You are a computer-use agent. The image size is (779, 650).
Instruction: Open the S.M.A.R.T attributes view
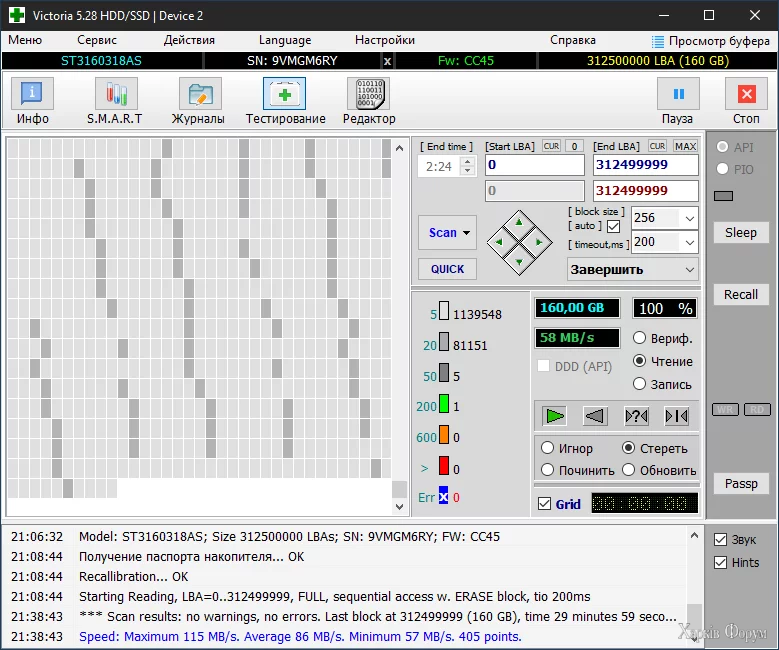click(x=115, y=101)
